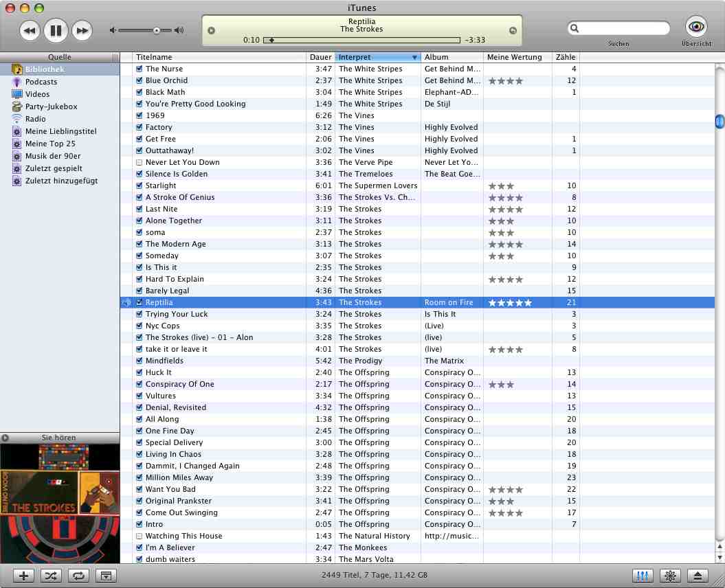Click the song progress bar
The height and width of the screenshot is (588, 725).
(362, 41)
